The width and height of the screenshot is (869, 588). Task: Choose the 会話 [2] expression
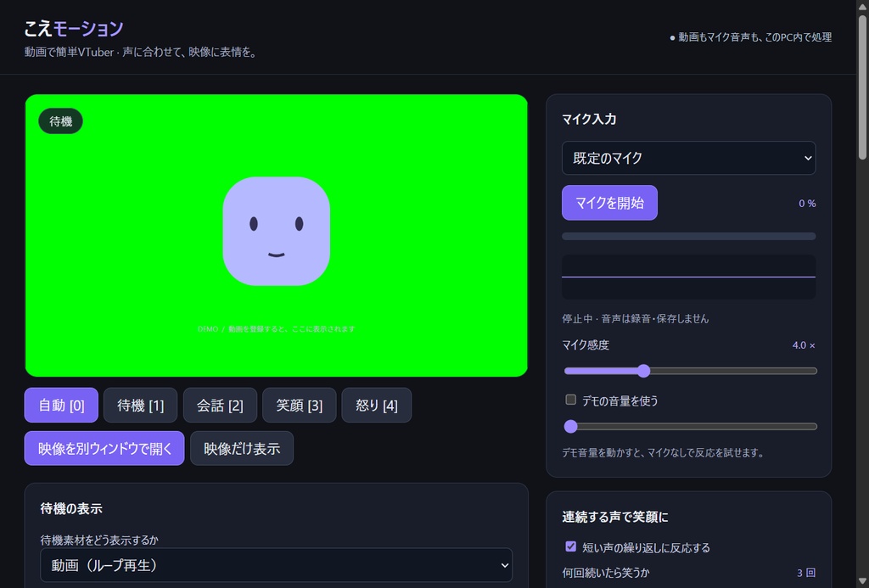coord(220,405)
